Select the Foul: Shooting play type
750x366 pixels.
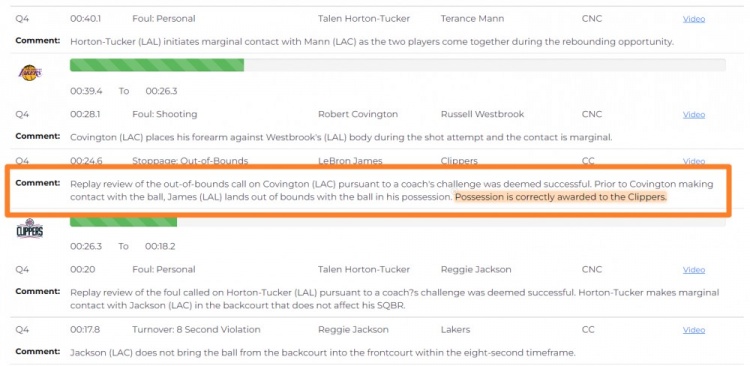coord(165,114)
